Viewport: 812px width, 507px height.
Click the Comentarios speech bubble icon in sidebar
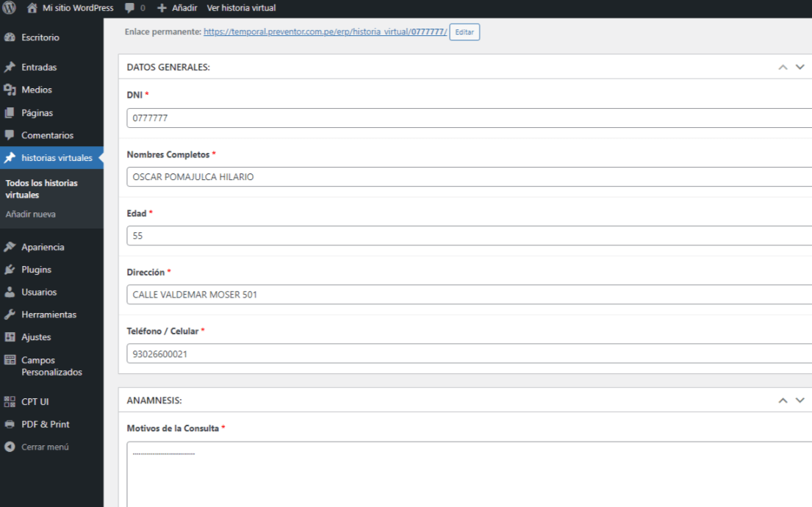point(10,135)
